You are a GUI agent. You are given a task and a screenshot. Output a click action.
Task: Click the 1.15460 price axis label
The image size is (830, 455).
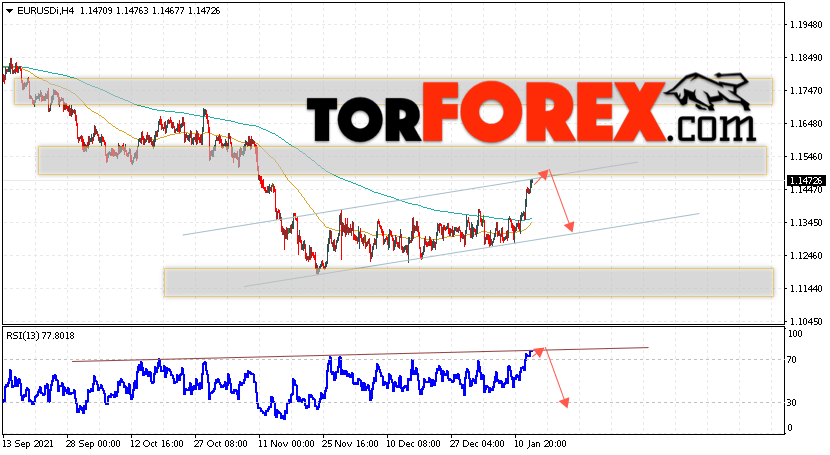pyautogui.click(x=806, y=157)
